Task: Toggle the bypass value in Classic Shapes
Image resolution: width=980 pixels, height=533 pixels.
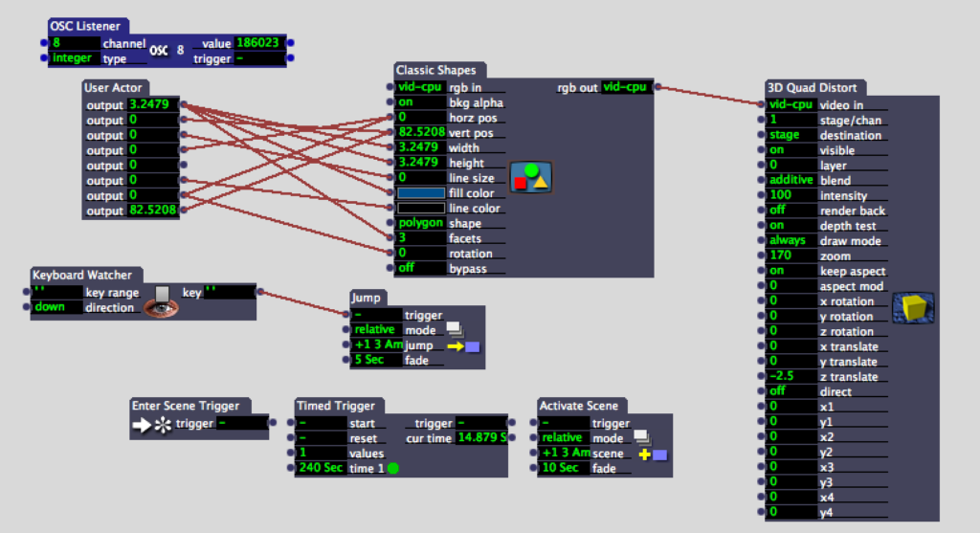Action: [x=419, y=269]
